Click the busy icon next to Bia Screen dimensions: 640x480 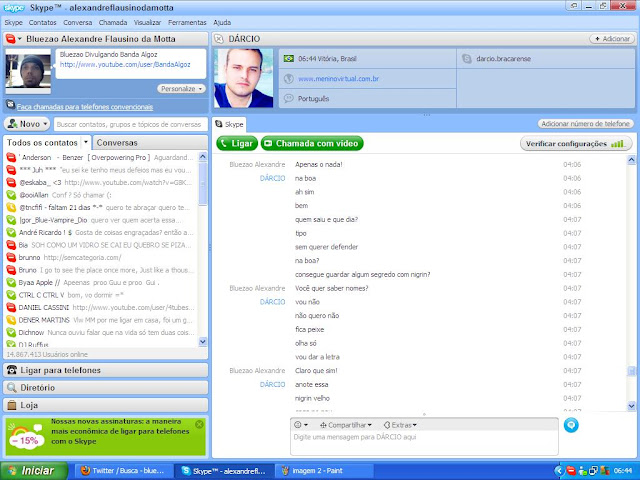pyautogui.click(x=11, y=245)
